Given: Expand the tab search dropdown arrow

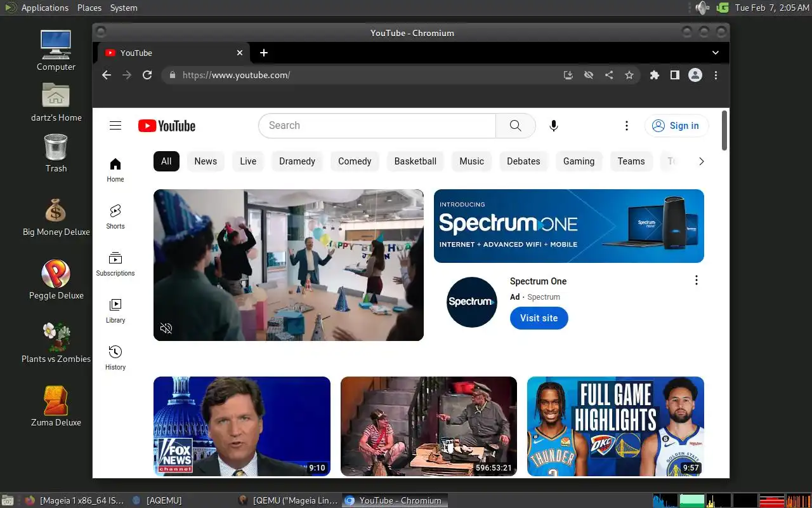Looking at the screenshot, I should click(716, 53).
